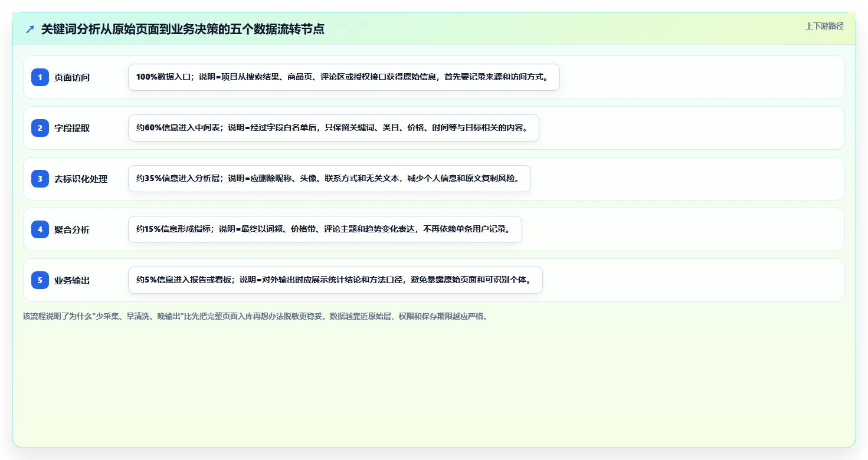Select step number badge 4
Screen dimensions: 868x460
[40, 229]
